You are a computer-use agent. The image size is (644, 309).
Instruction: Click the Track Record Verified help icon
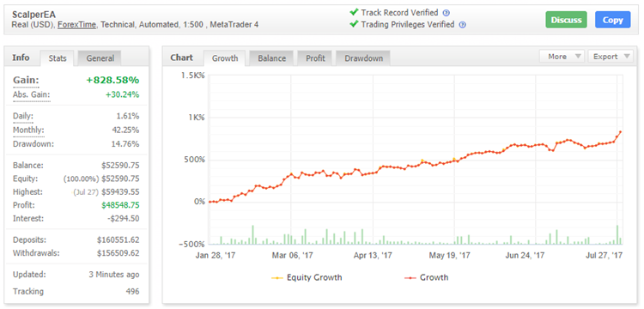coord(447,13)
